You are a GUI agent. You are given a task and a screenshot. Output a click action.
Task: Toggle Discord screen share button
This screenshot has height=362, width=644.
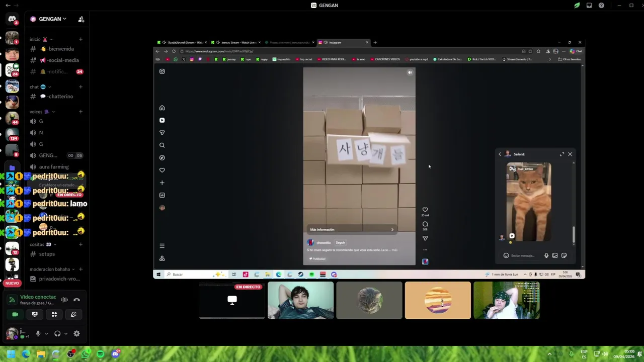(x=35, y=314)
